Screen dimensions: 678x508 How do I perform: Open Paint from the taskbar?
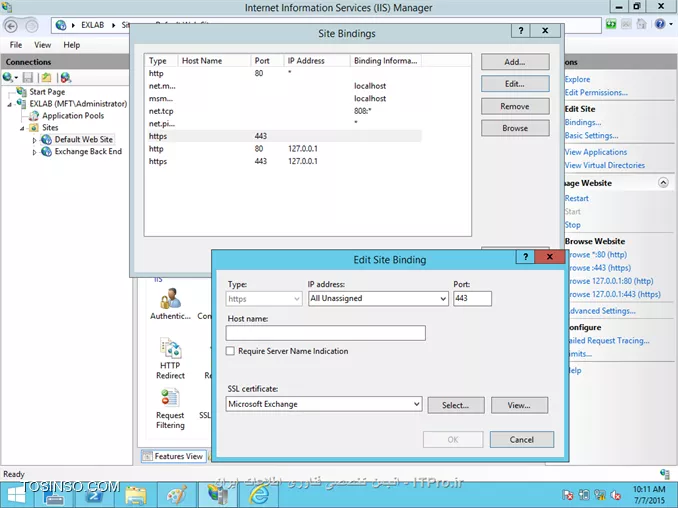[176, 495]
